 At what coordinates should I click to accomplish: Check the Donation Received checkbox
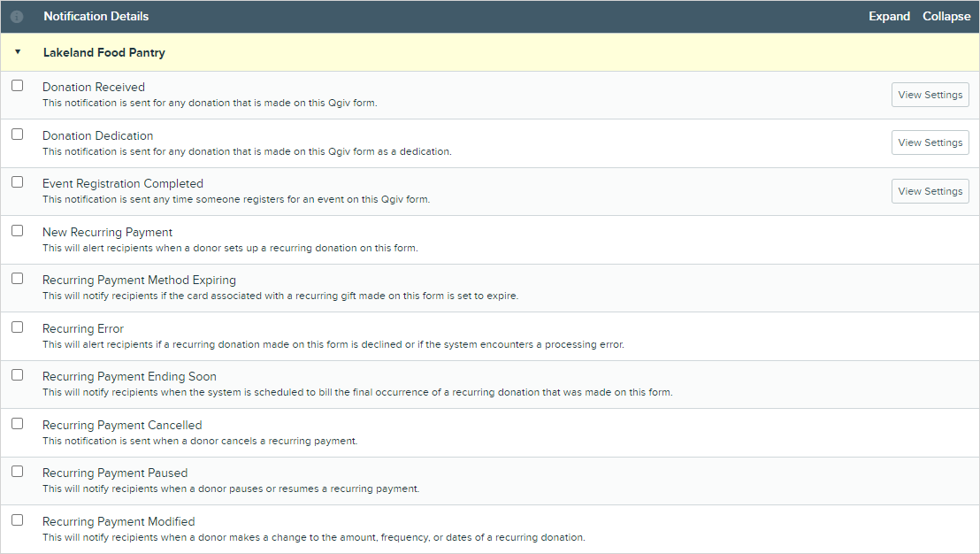[18, 86]
